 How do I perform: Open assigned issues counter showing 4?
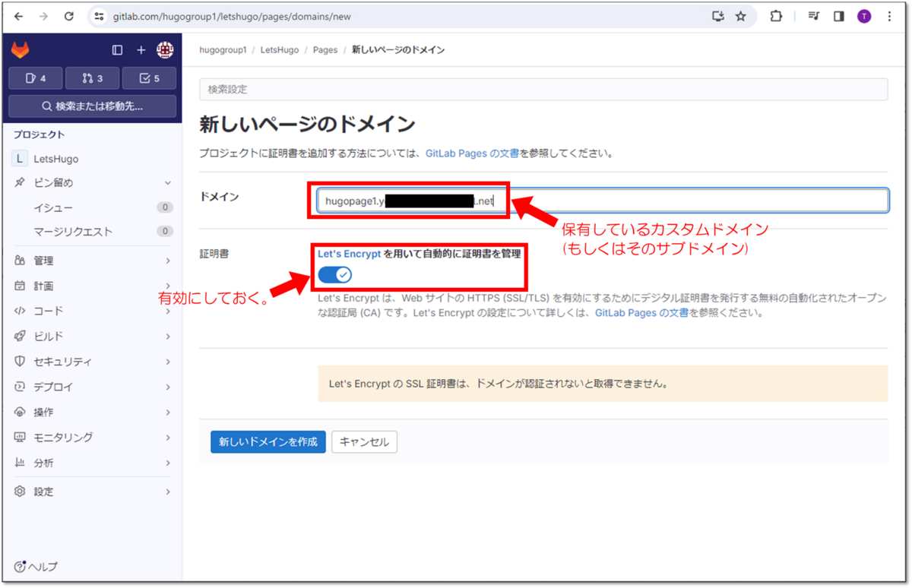pos(36,78)
